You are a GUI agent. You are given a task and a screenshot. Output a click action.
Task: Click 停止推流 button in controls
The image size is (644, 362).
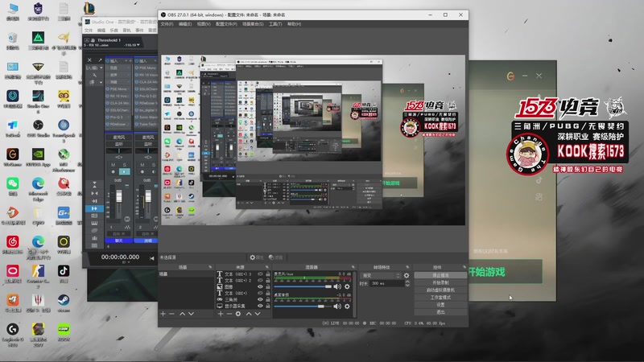(x=440, y=275)
